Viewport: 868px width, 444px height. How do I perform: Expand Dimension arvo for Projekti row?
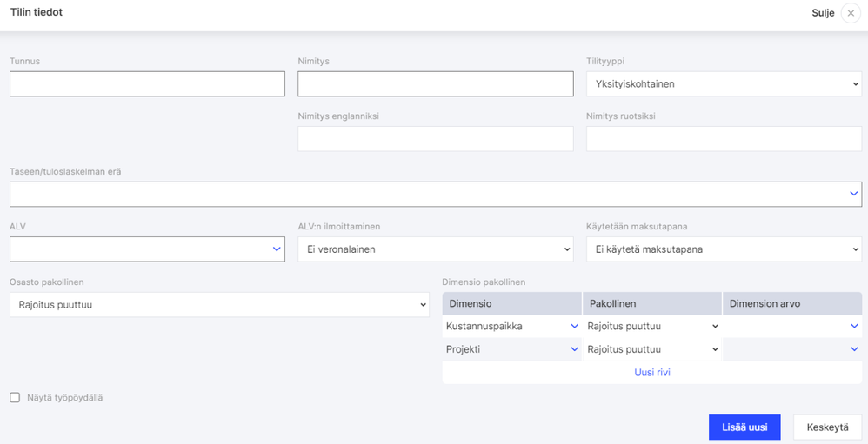tap(854, 349)
